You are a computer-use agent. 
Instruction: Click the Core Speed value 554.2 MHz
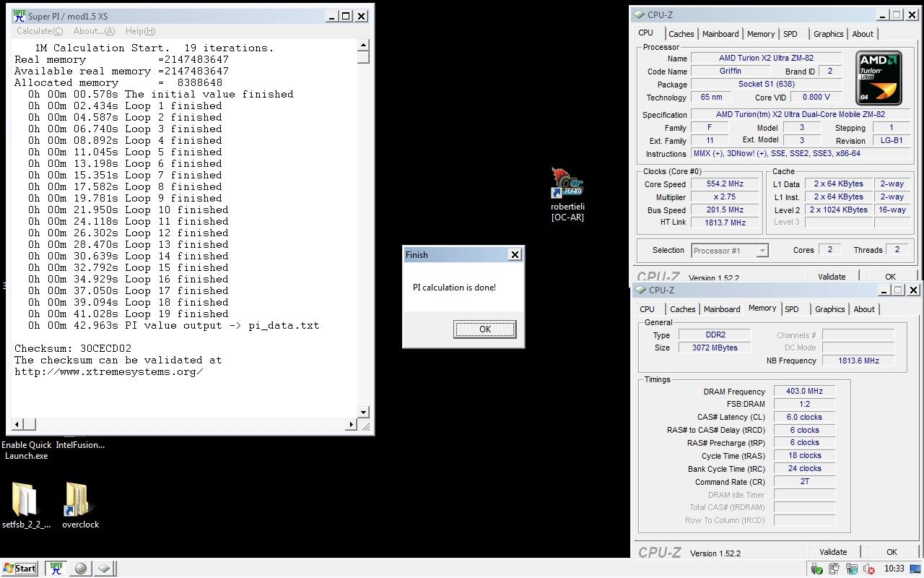click(725, 184)
